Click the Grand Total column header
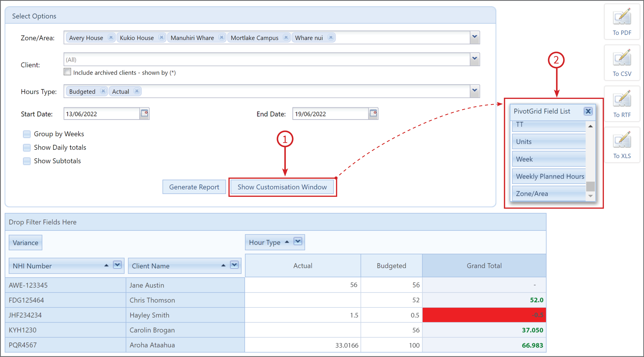The height and width of the screenshot is (357, 644). (484, 265)
